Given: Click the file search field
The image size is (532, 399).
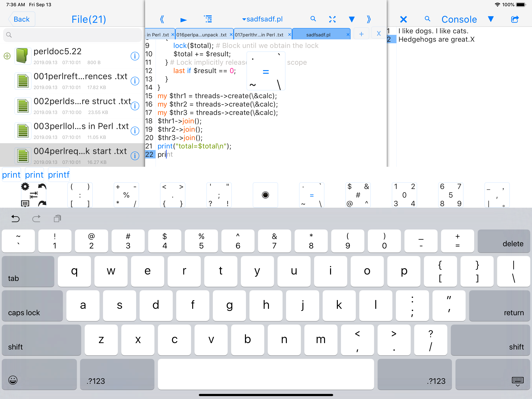Looking at the screenshot, I should (72, 35).
